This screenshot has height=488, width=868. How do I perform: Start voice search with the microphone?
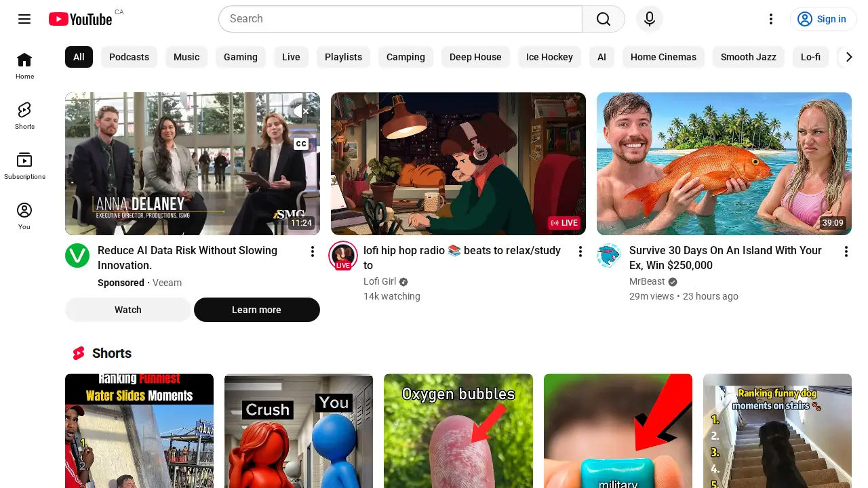[650, 19]
